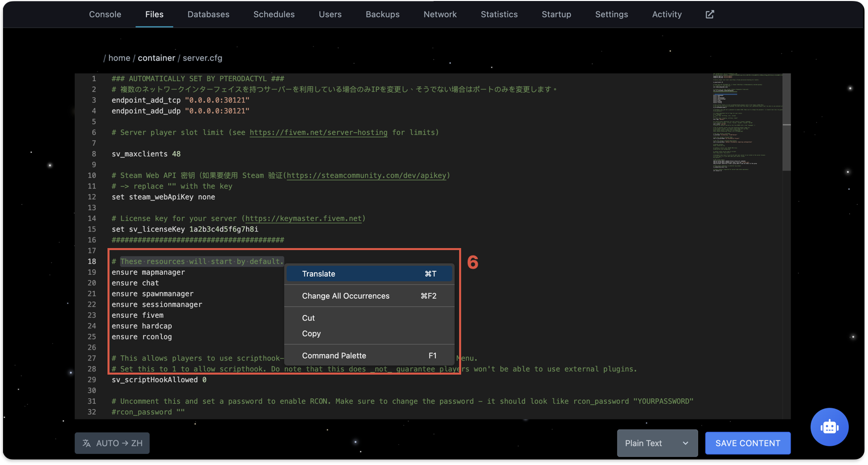The height and width of the screenshot is (465, 868).
Task: Open the external link icon in navigation
Action: click(709, 15)
